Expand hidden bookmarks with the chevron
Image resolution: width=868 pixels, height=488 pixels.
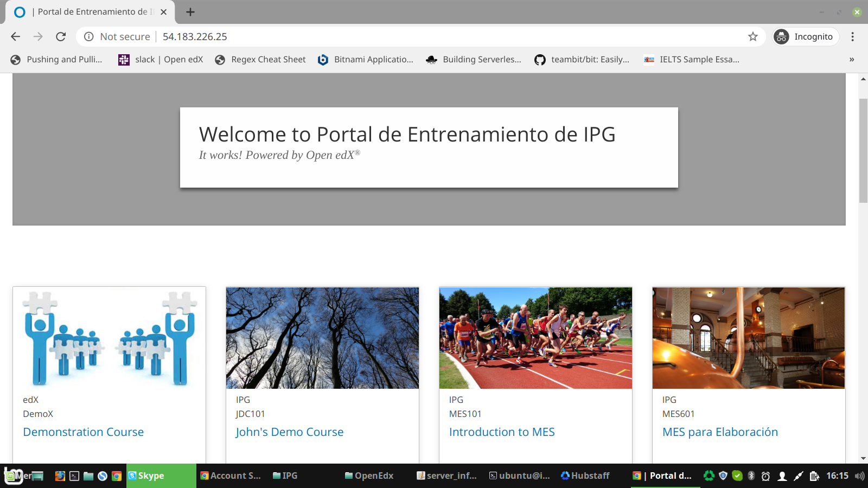click(x=851, y=60)
